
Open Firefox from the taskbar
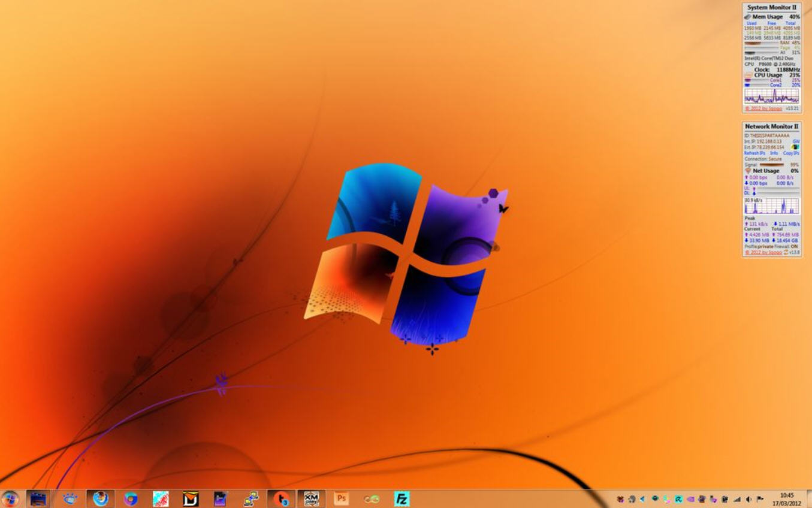101,498
